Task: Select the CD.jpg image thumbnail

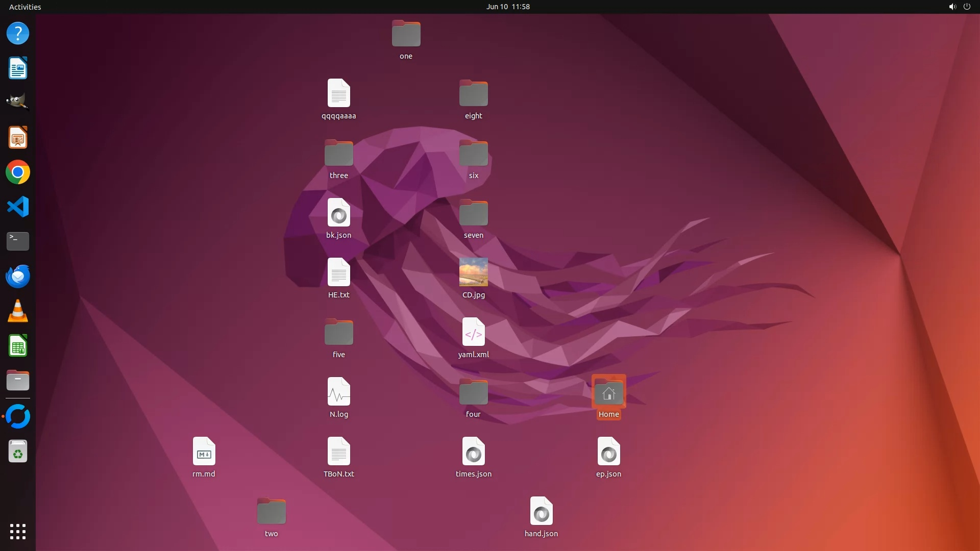Action: (473, 272)
